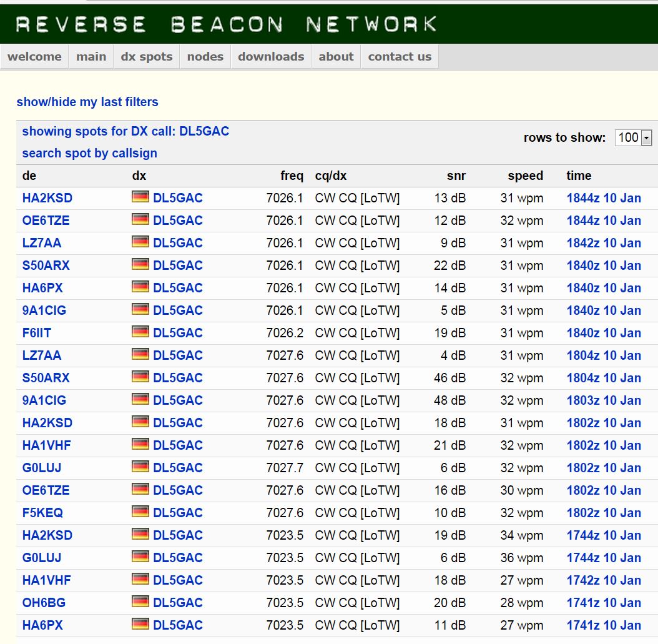Open spotter OH6BG callsign link
658x644 pixels.
point(44,603)
